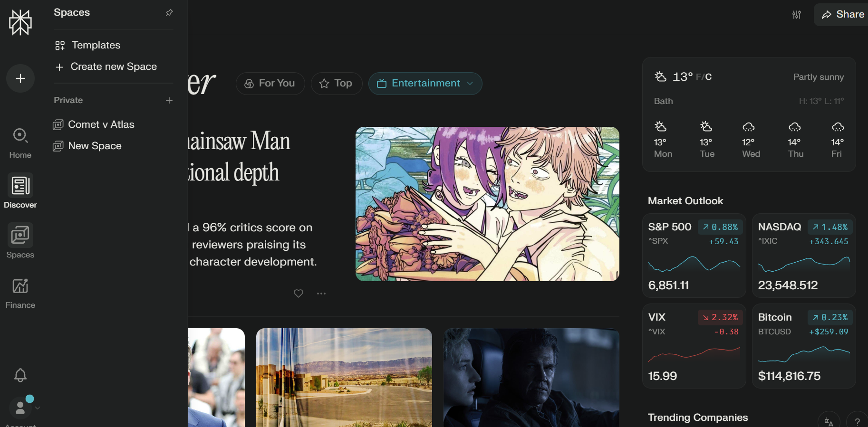Open the help question mark
The height and width of the screenshot is (427, 868).
coord(857,421)
